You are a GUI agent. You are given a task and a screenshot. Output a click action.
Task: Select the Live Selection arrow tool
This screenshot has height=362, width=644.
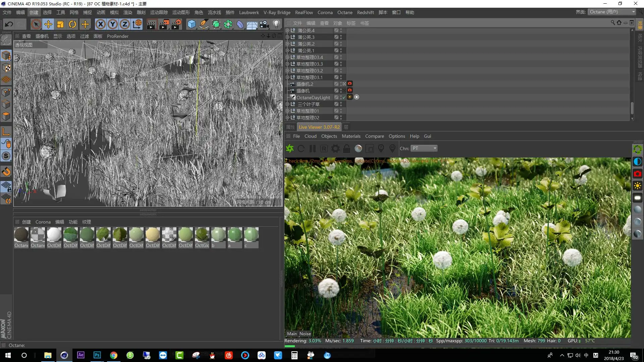[36, 24]
